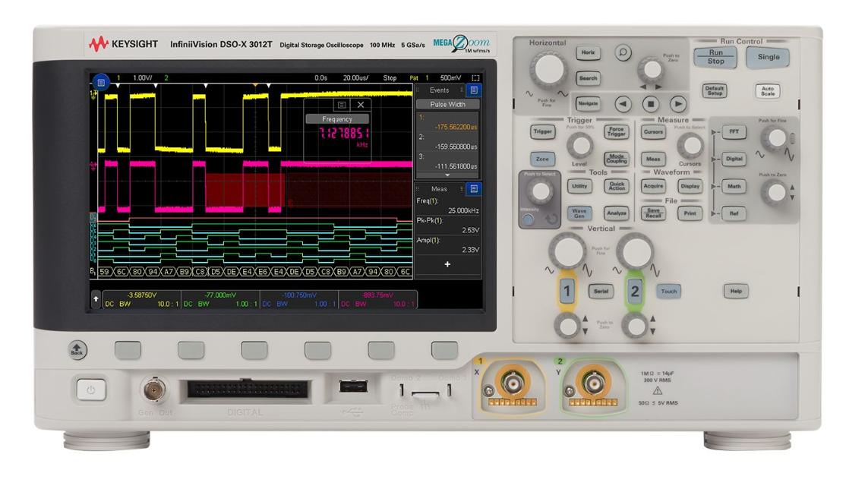
Task: Click the Help button
Action: coord(736,292)
